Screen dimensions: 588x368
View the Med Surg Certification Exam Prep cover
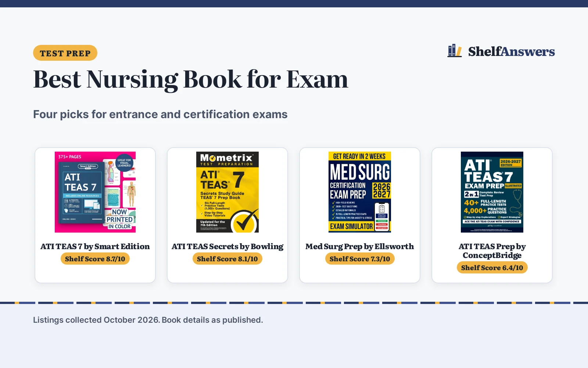[360, 192]
